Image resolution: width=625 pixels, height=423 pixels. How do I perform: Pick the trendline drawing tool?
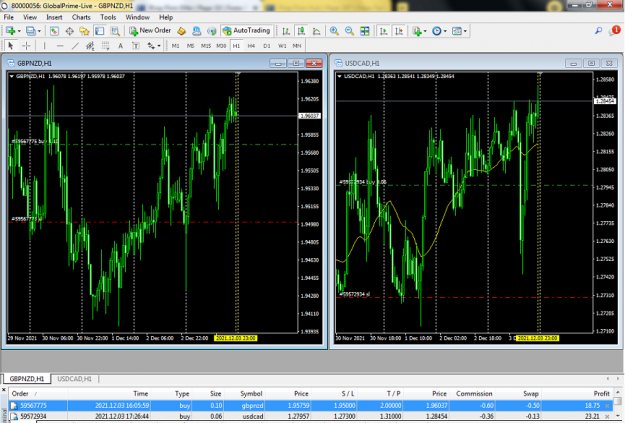click(x=75, y=46)
